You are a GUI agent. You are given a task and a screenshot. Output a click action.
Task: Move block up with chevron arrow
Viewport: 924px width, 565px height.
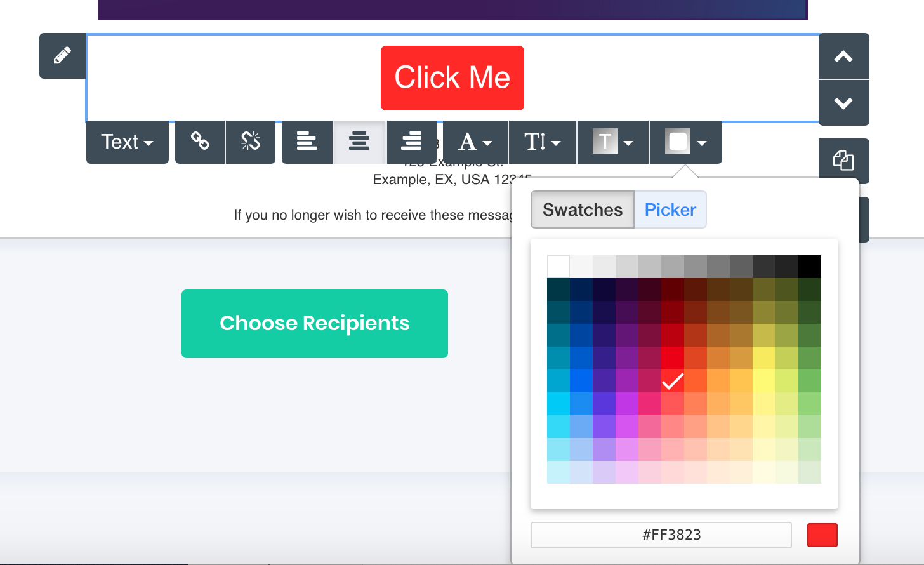point(843,56)
